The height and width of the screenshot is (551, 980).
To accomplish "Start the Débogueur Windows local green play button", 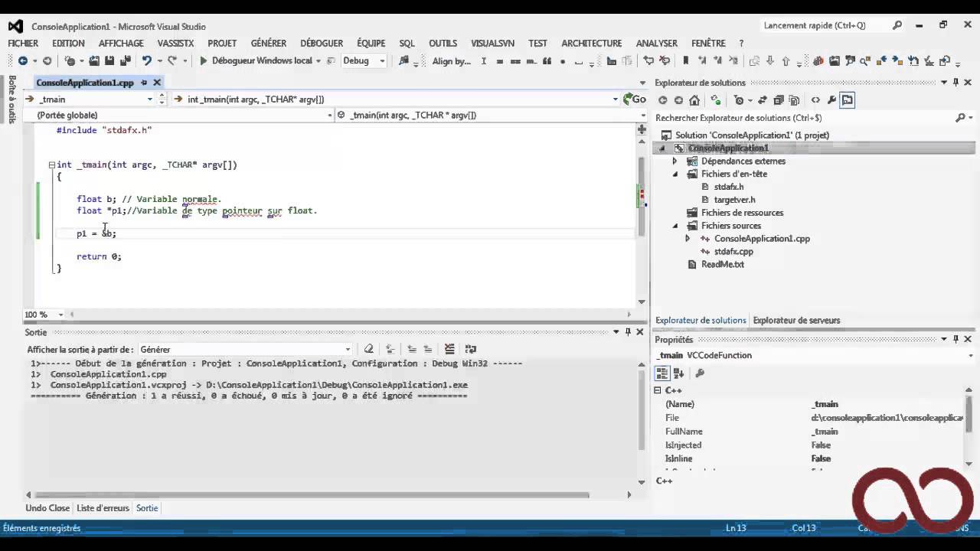I will coord(204,61).
